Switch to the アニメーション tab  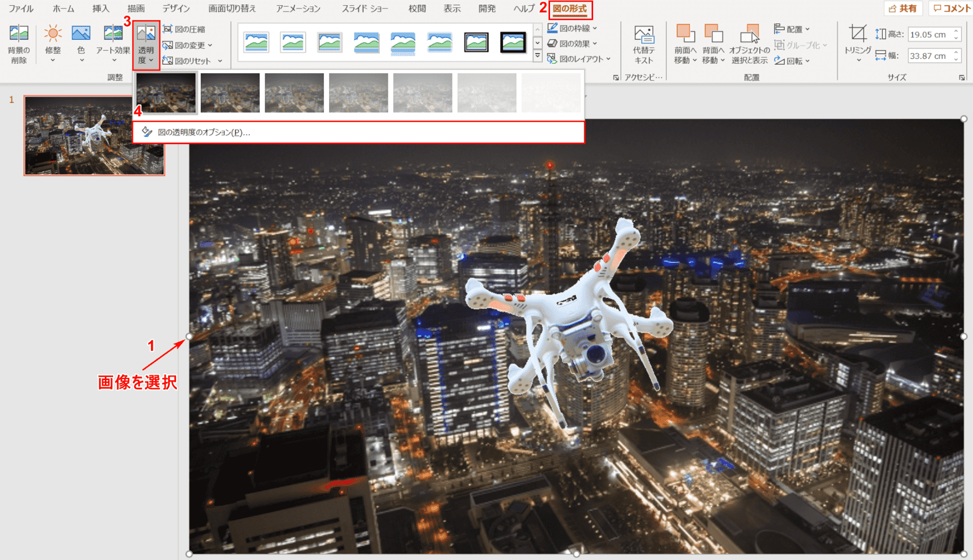(x=298, y=9)
